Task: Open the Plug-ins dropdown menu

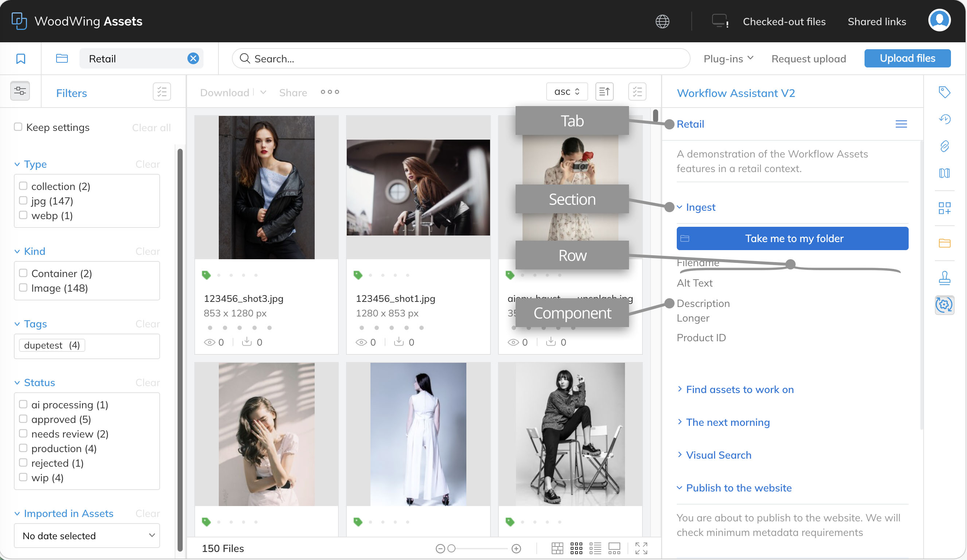Action: click(729, 59)
